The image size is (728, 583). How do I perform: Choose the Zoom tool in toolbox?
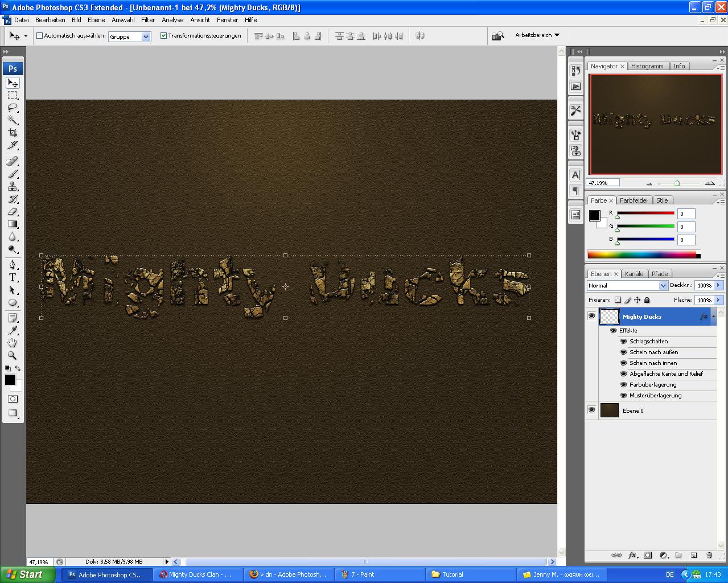pos(13,355)
